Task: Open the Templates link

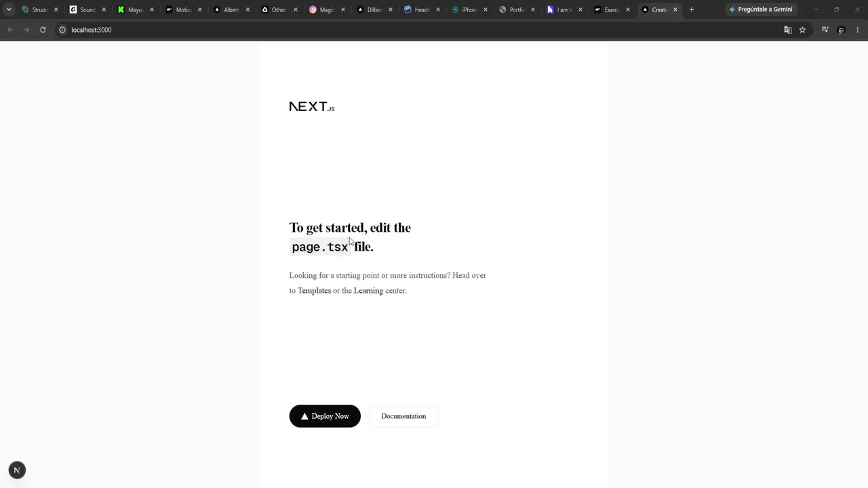Action: pos(314,290)
